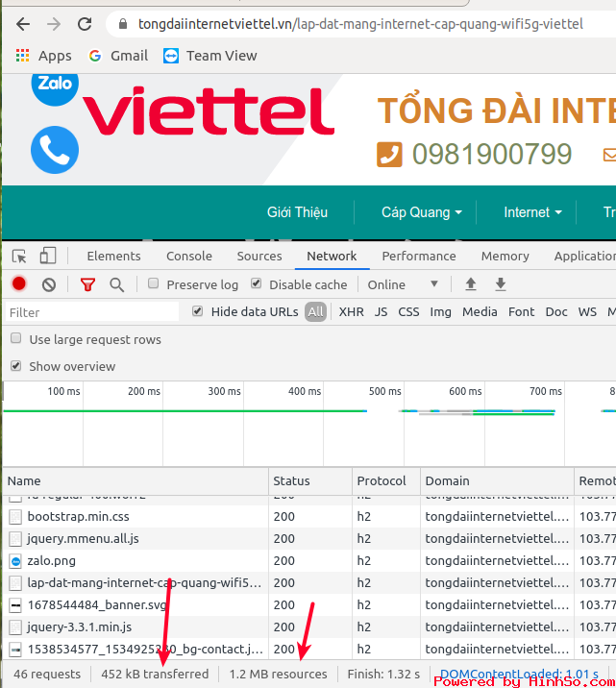Clear the network log icon
The width and height of the screenshot is (616, 688).
click(49, 284)
